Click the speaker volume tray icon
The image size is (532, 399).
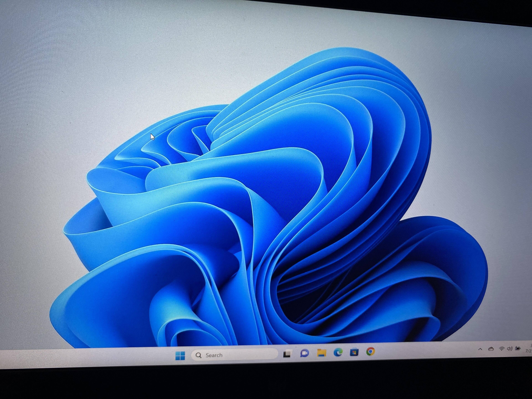tap(509, 348)
